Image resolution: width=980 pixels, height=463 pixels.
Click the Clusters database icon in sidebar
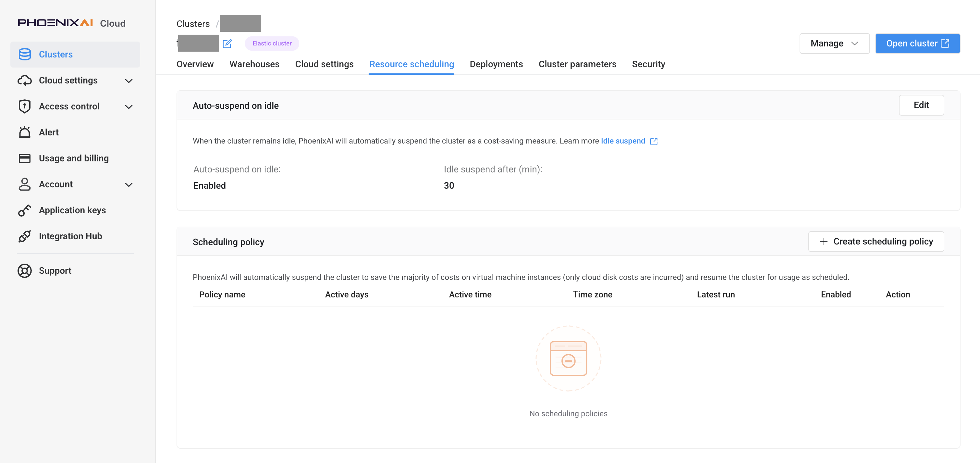(25, 55)
